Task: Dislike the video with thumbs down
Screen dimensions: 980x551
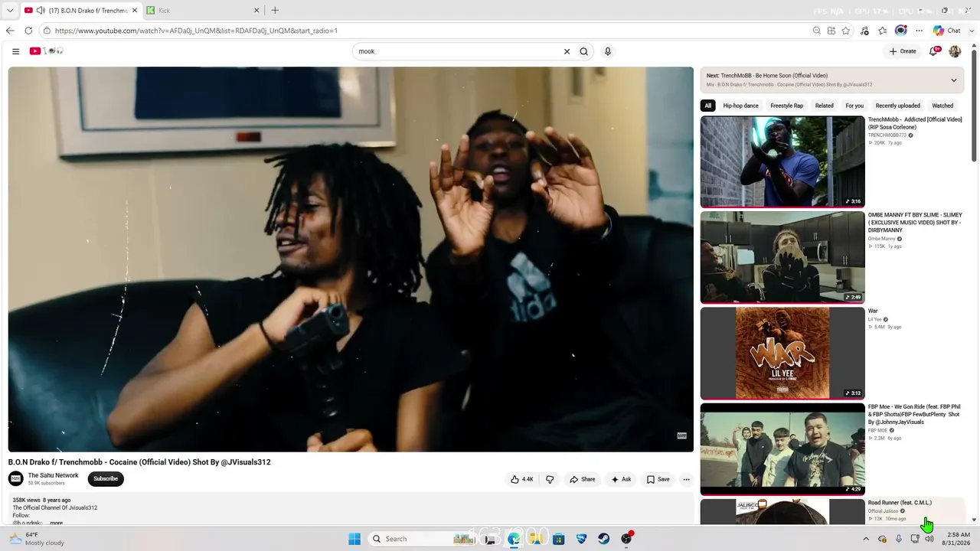Action: [x=550, y=479]
